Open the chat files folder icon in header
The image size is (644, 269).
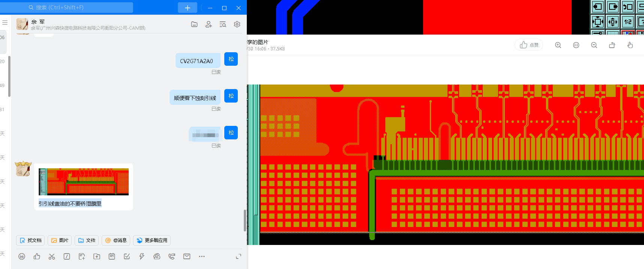(194, 24)
